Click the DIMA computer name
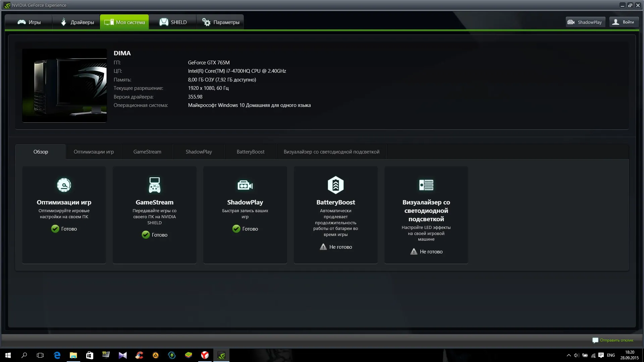 point(122,53)
